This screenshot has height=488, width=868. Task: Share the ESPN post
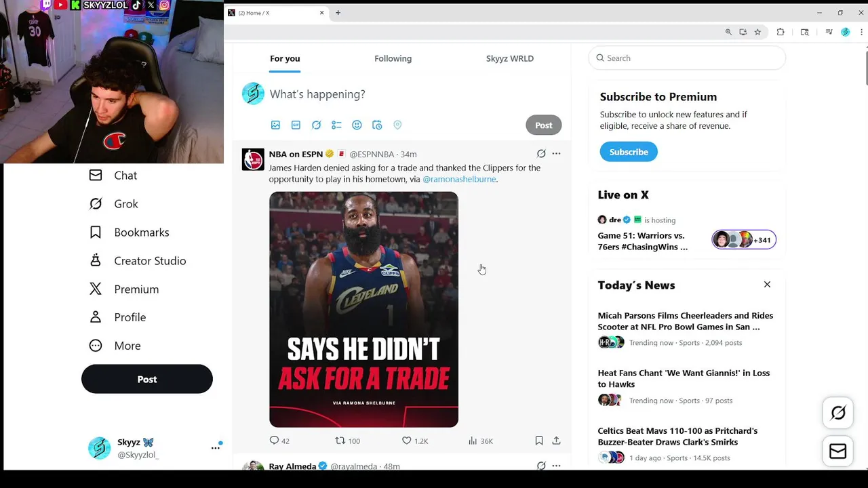pyautogui.click(x=556, y=441)
